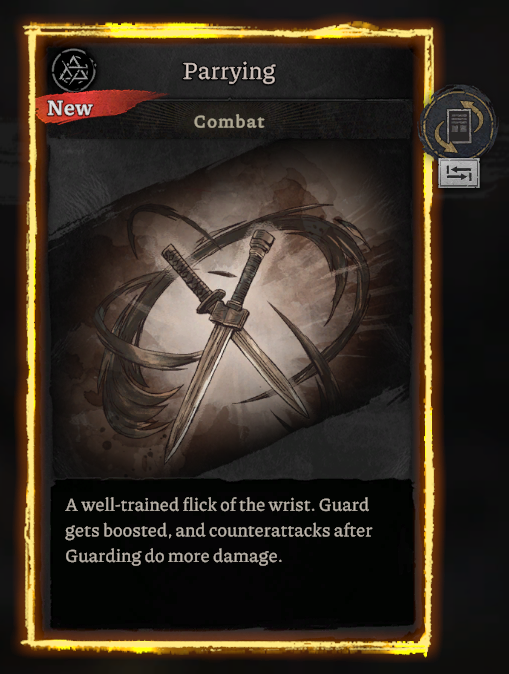Click the round pommel of the second sword
This screenshot has width=509, height=674.
pos(263,238)
